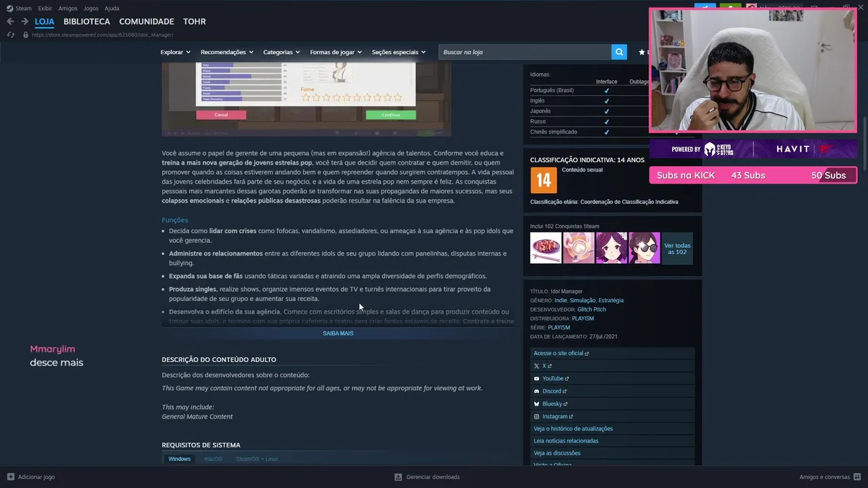Viewport: 868px width, 488px height.
Task: Open fourth achievement thumbnail with sunglasses girl
Action: point(644,247)
